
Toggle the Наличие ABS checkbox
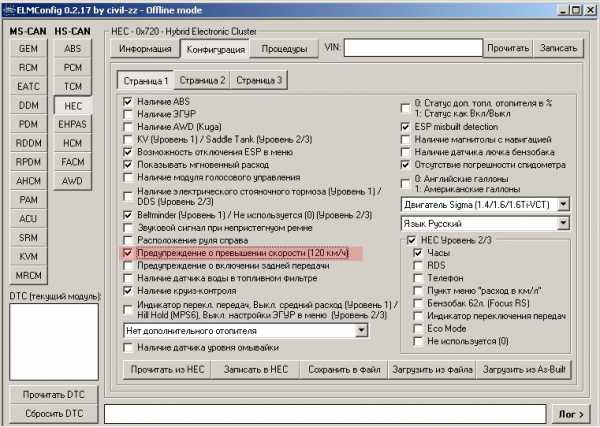(x=128, y=101)
